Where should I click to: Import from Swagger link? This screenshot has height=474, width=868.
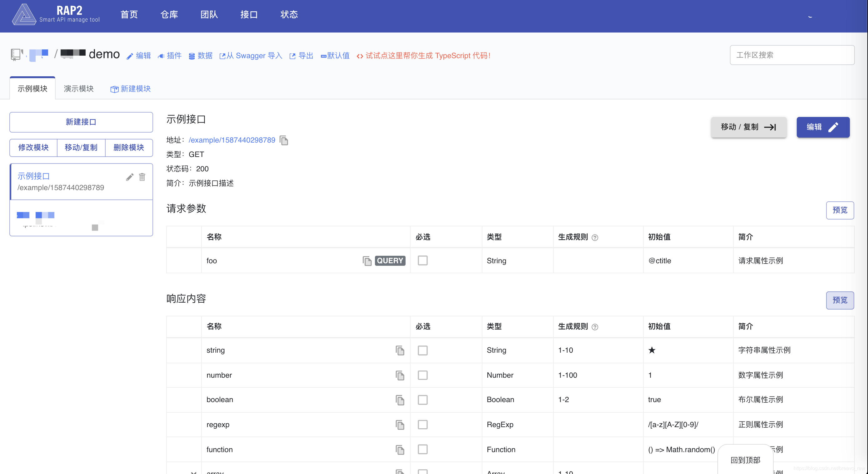point(251,56)
